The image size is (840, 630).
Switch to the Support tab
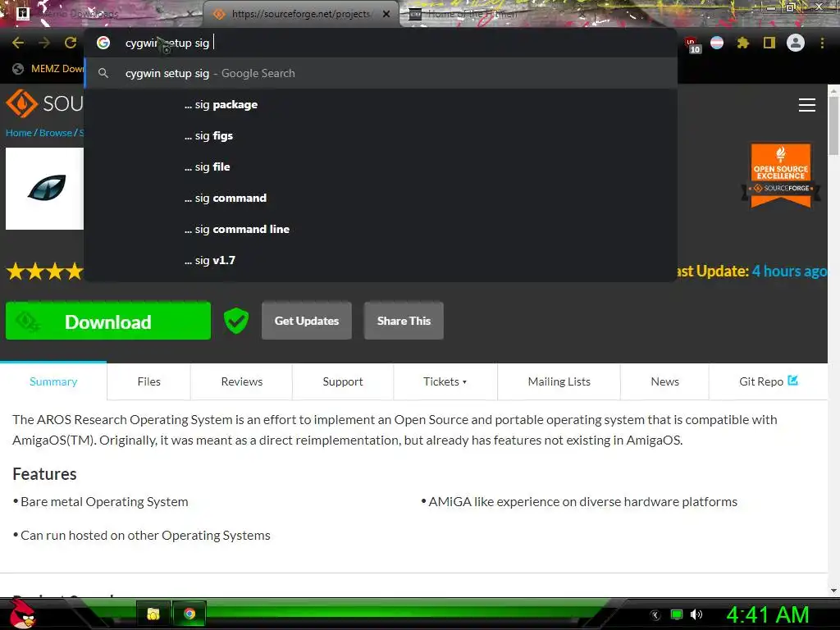343,381
